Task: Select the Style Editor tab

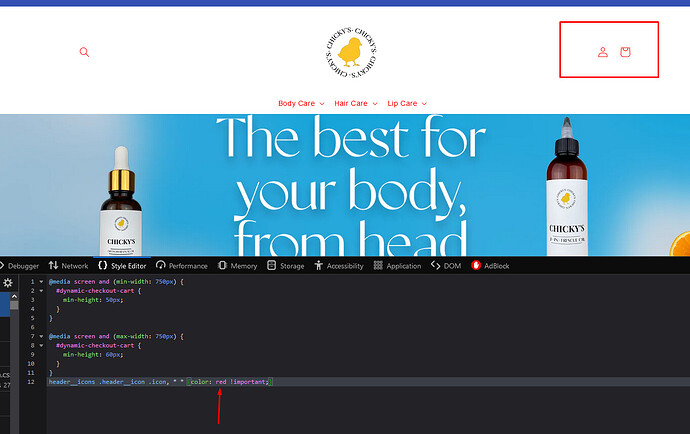Action: pyautogui.click(x=122, y=266)
